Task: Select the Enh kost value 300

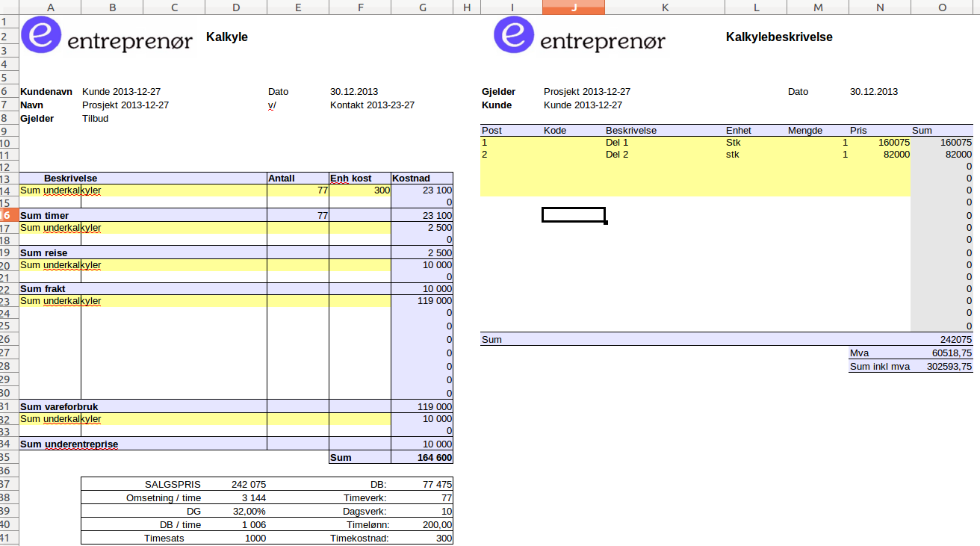Action: point(360,190)
